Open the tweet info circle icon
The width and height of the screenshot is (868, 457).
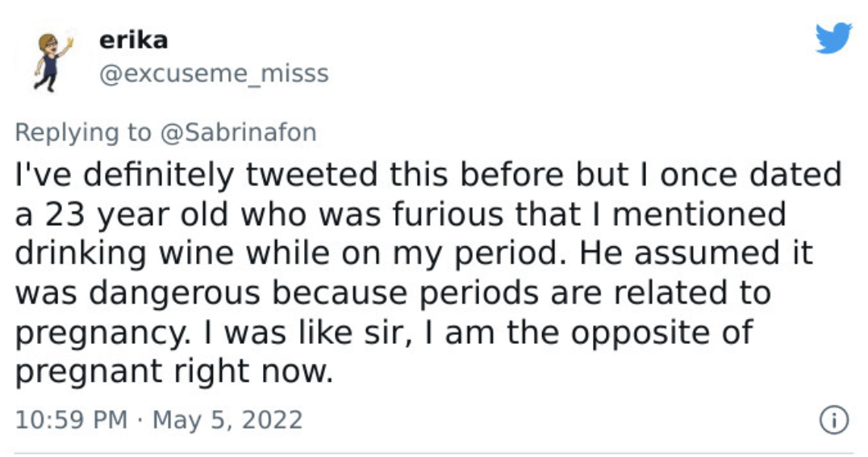833,420
